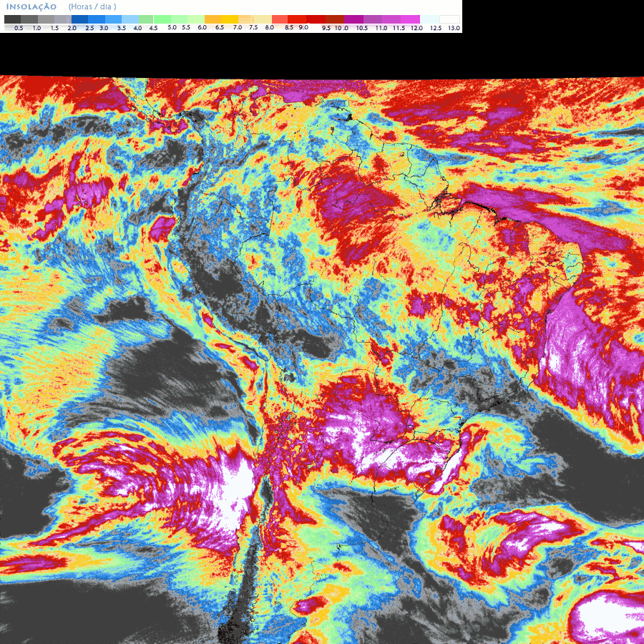644x644 pixels.
Task: Select the bright red swatch ending at 9.0
Action: [x=297, y=19]
